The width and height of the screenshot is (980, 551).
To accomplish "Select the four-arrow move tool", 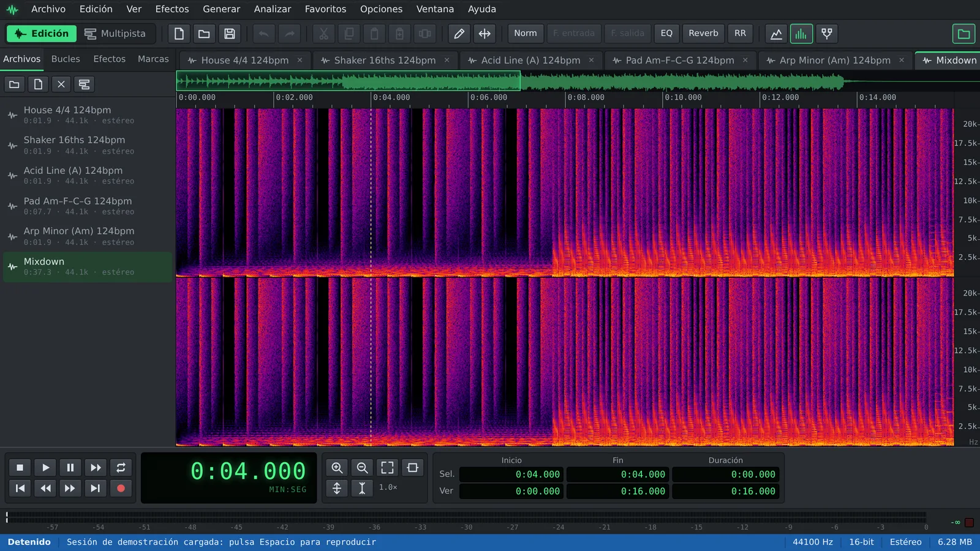I will tap(484, 34).
